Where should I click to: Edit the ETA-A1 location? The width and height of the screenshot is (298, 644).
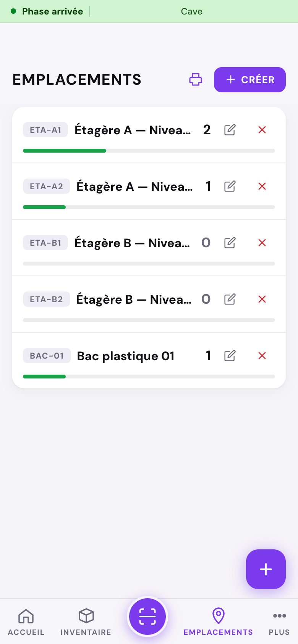coord(230,130)
